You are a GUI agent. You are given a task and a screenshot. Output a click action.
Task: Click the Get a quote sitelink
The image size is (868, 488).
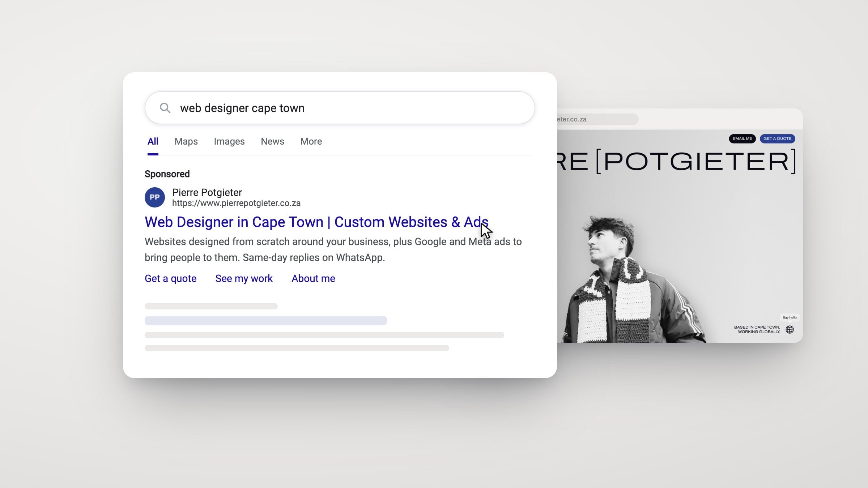coord(170,278)
